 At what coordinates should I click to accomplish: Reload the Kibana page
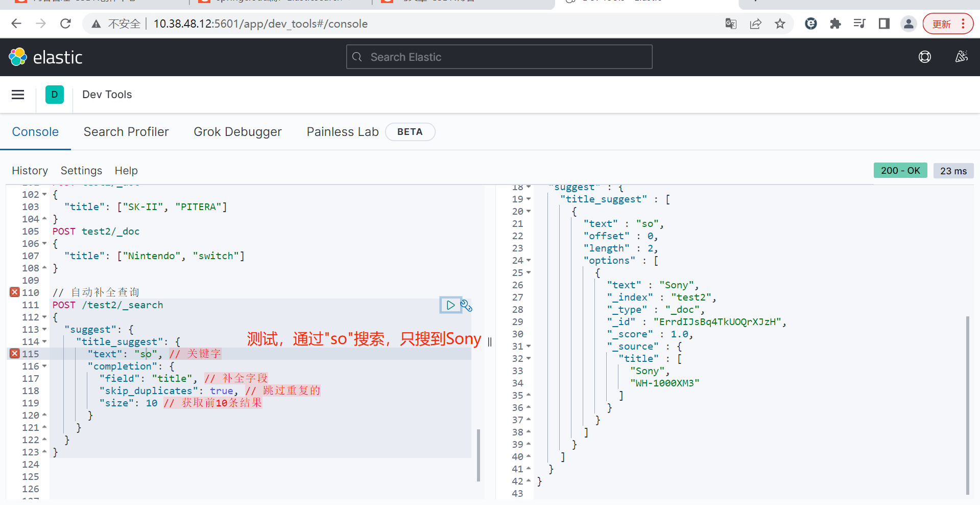[x=65, y=24]
